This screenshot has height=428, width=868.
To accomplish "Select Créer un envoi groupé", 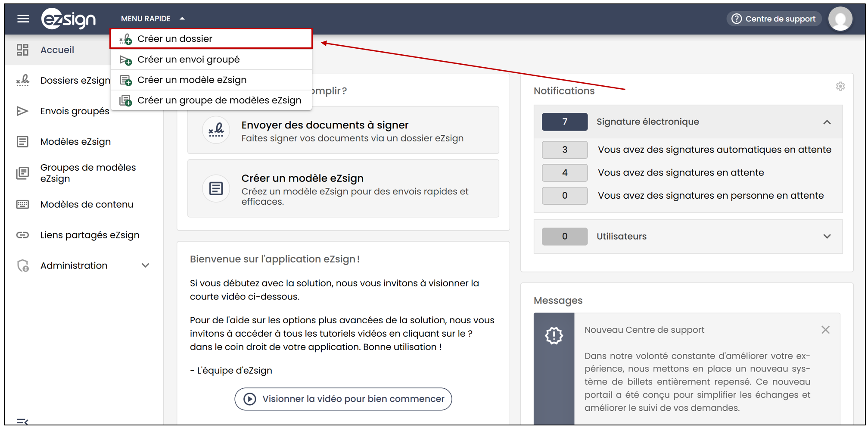I will click(x=211, y=59).
